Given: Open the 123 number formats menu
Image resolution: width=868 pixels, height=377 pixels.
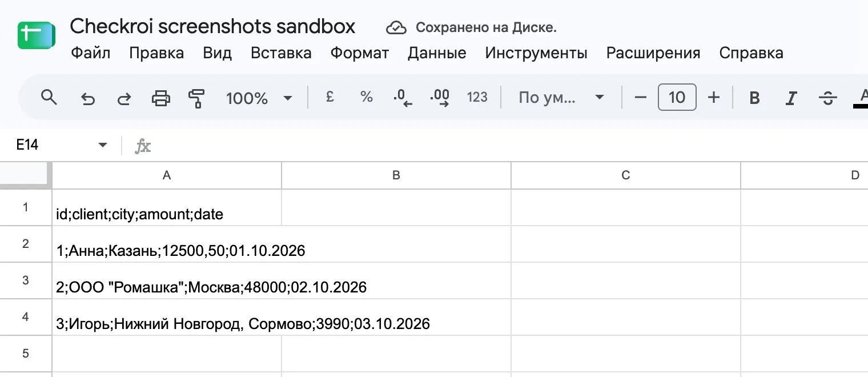Looking at the screenshot, I should tap(477, 98).
